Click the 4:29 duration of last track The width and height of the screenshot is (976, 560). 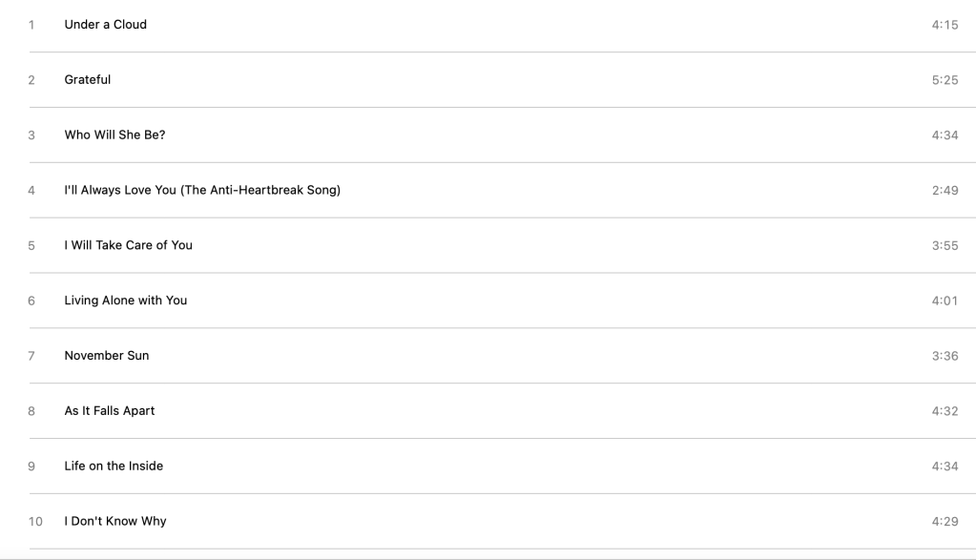tap(945, 523)
